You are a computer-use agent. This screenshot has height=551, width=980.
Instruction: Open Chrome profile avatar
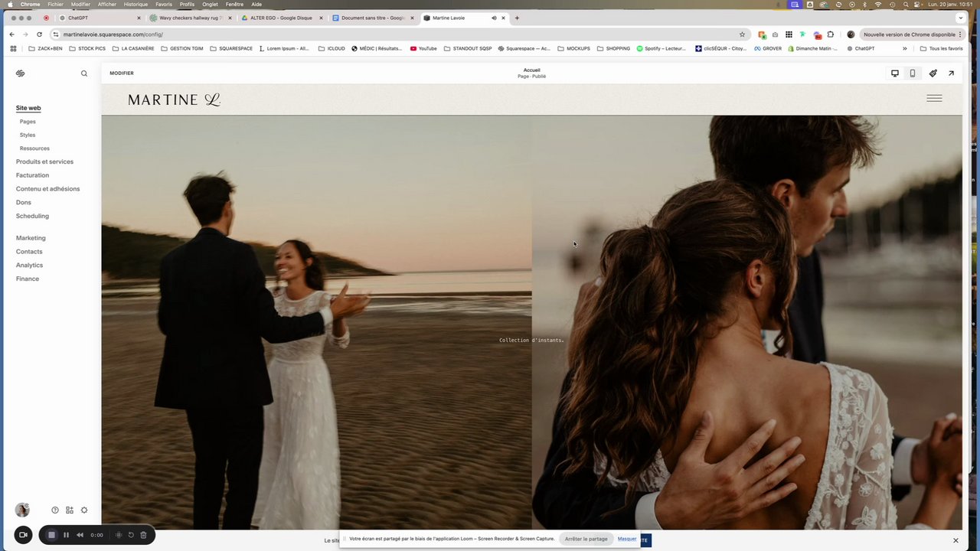[x=851, y=34]
